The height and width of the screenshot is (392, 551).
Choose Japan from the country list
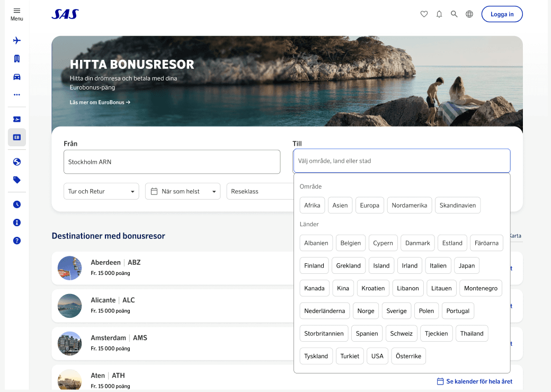pos(467,266)
